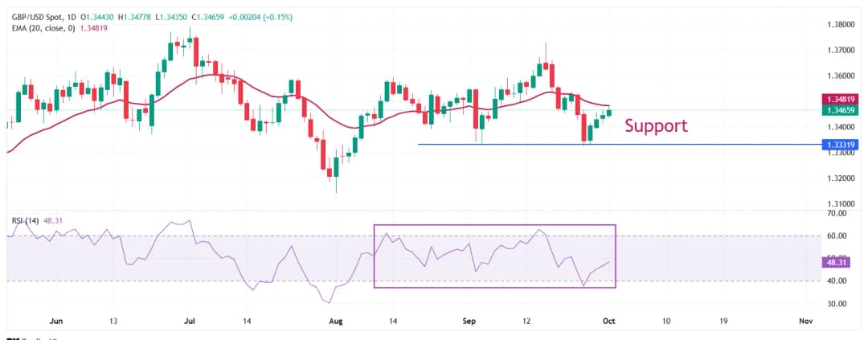Click the Sep date on time axis
This screenshot has height=340, width=868.
click(470, 321)
